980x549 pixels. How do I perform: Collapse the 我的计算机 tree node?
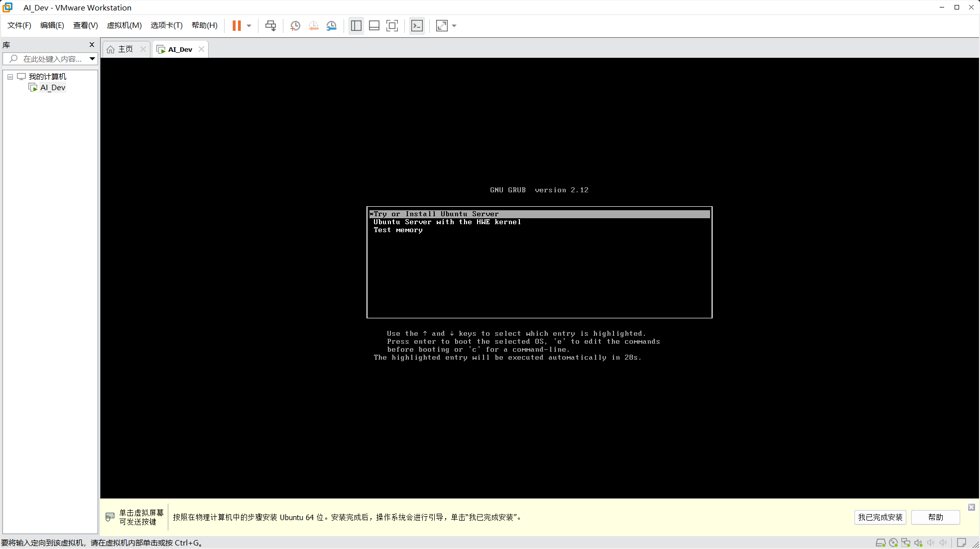click(x=10, y=77)
